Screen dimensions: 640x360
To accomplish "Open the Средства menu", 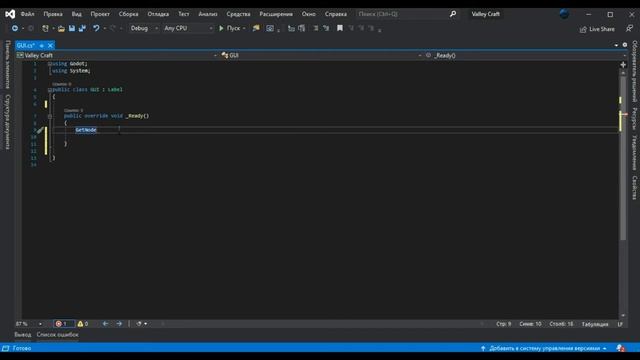I will tap(238, 14).
